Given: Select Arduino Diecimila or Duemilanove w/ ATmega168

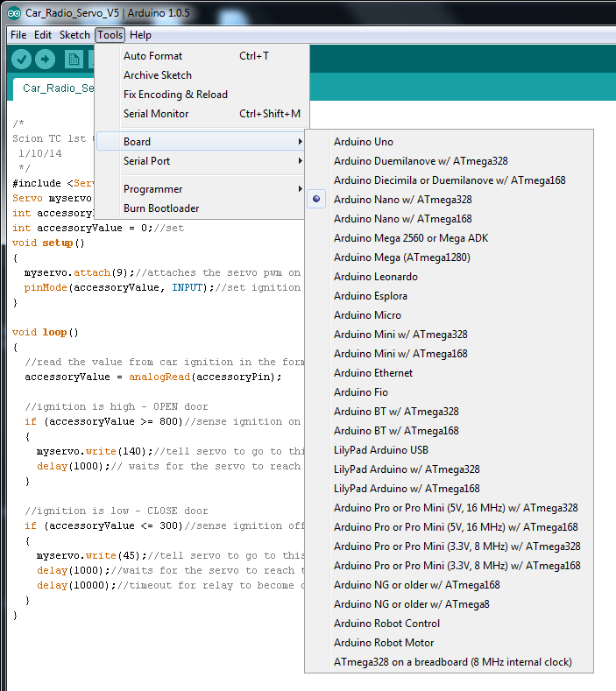Looking at the screenshot, I should pyautogui.click(x=449, y=180).
